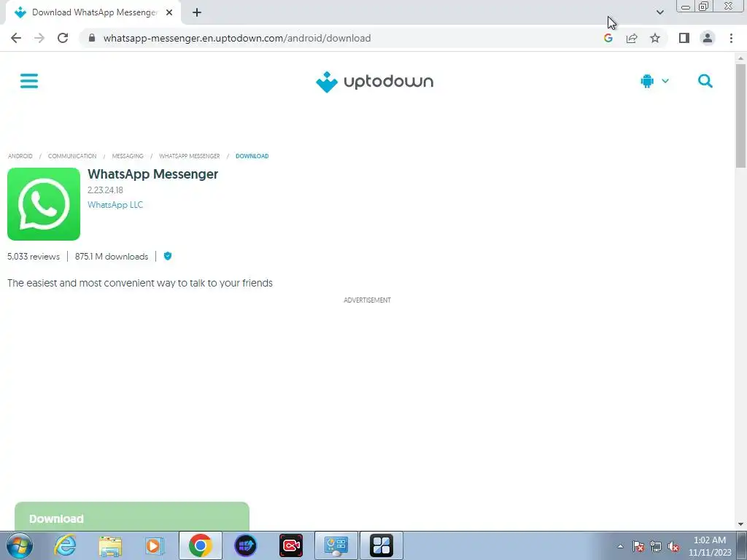Viewport: 747px width, 560px height.
Task: Switch to Chrome in the taskbar
Action: coord(200,545)
